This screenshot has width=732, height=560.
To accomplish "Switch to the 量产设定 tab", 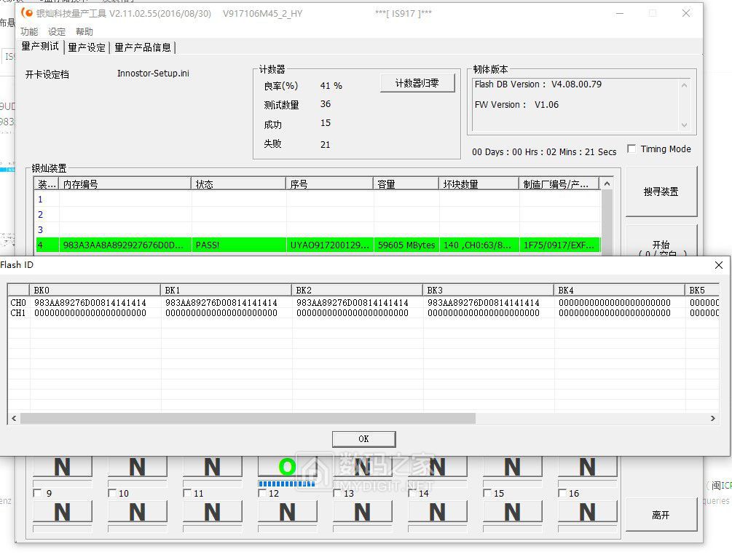I will [x=85, y=48].
